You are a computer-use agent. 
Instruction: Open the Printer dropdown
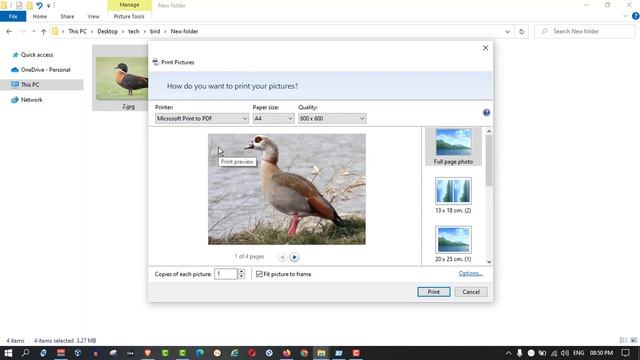tap(202, 118)
